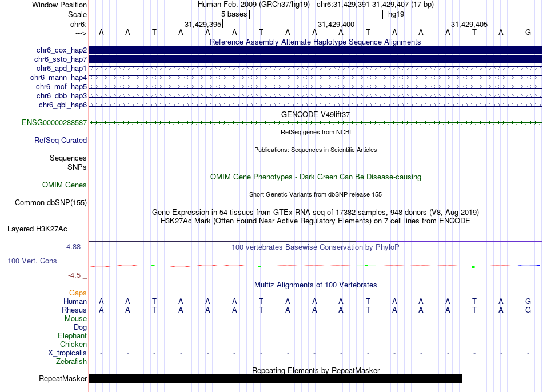Open the Gene Expression in 54 tissues GTEx title
Viewport: 543px width, 392px height.
coord(316,212)
